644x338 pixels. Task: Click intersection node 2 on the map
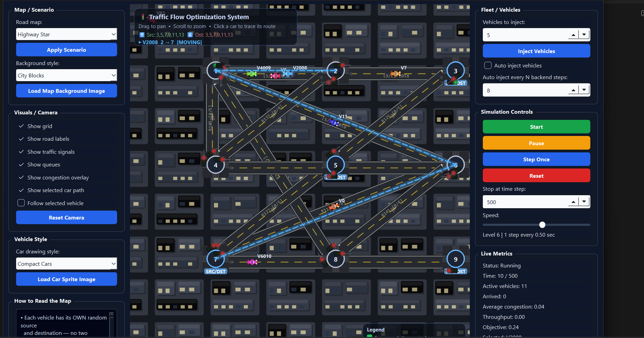[x=336, y=71]
